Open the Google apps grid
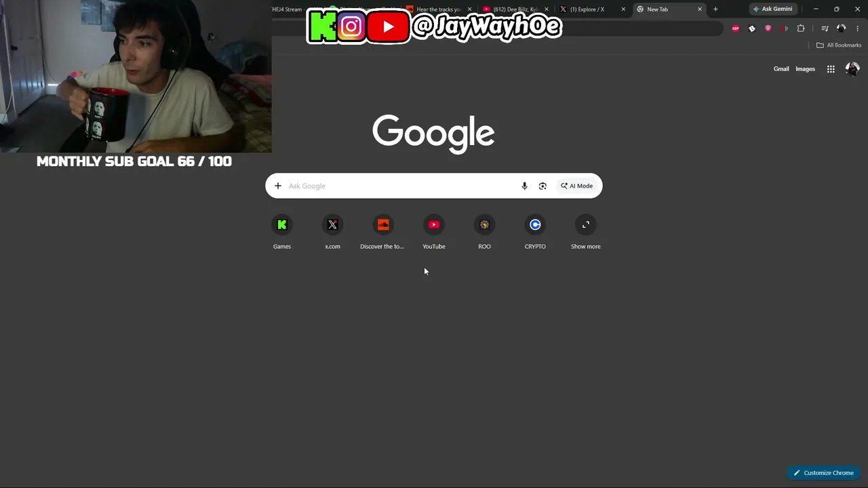This screenshot has height=488, width=868. 831,69
